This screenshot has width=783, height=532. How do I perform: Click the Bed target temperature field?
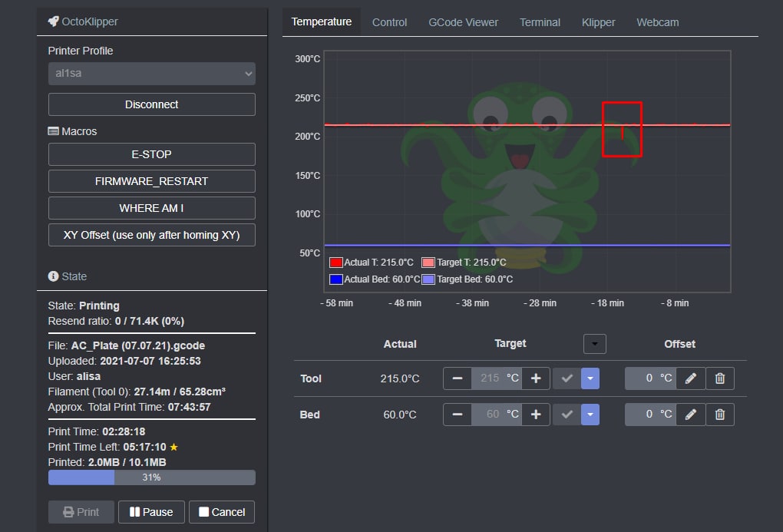pyautogui.click(x=496, y=415)
